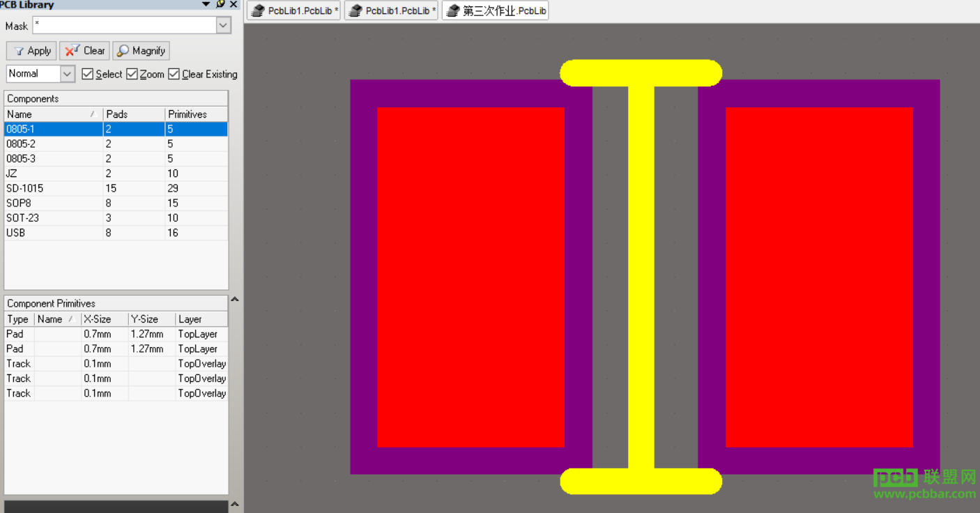Image resolution: width=980 pixels, height=513 pixels.
Task: Select the USB component
Action: [116, 233]
